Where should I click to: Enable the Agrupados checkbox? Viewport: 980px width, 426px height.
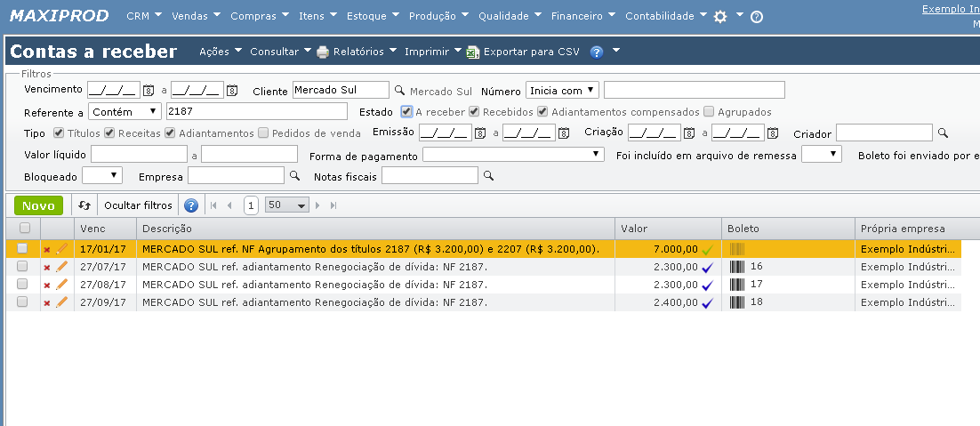tap(709, 112)
